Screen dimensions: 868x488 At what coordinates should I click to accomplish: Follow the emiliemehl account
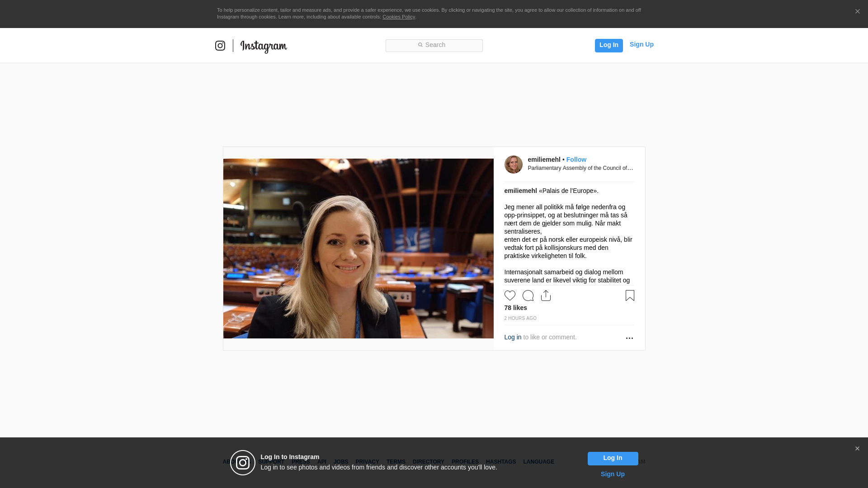[x=576, y=160]
